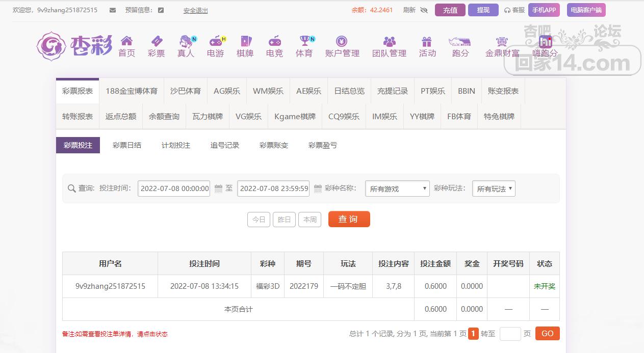The image size is (644, 353).
Task: Open the sports (体育) trophy icon
Action: click(x=304, y=41)
